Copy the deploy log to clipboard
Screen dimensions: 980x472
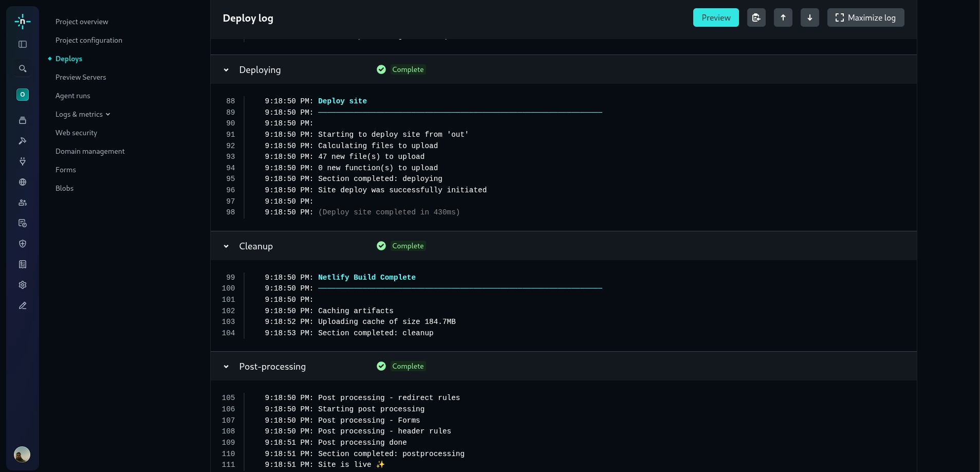tap(756, 17)
